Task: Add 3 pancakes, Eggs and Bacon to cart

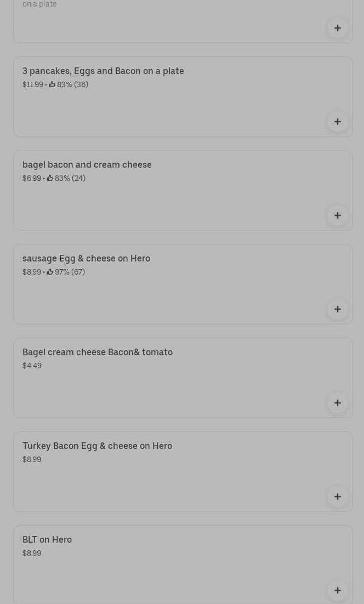Action: click(337, 122)
